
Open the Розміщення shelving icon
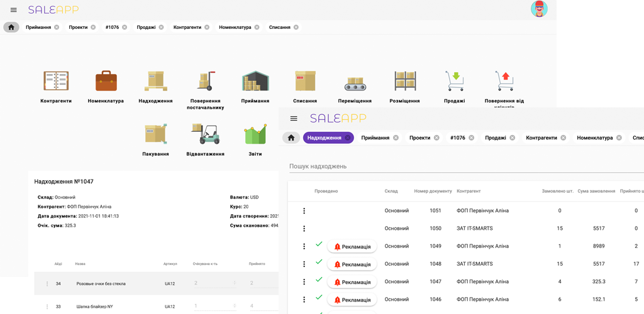[405, 80]
